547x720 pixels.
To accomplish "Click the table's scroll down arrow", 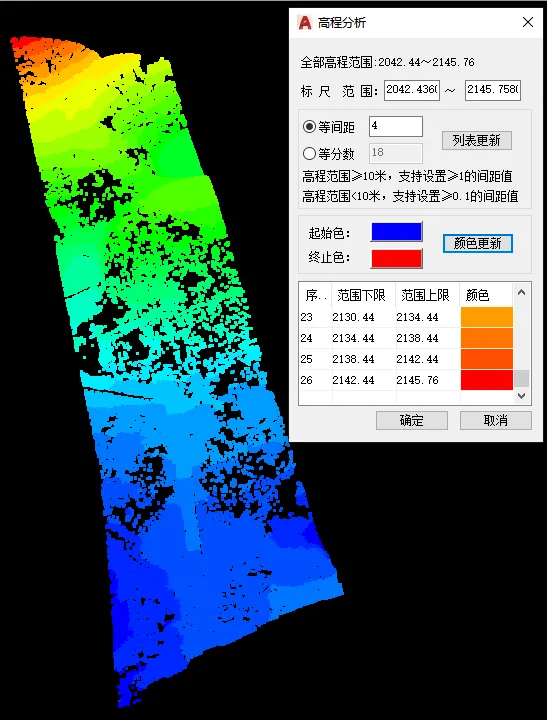I will coord(521,395).
